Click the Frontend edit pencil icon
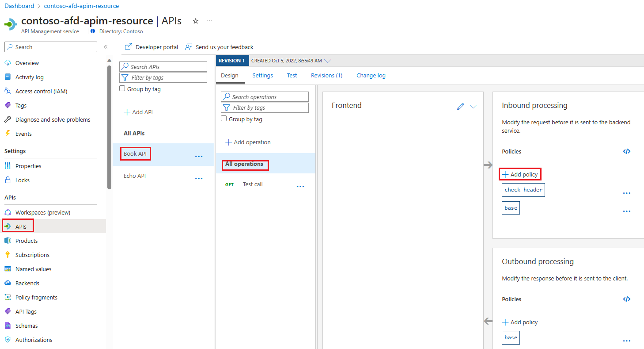Image resolution: width=644 pixels, height=349 pixels. tap(460, 106)
